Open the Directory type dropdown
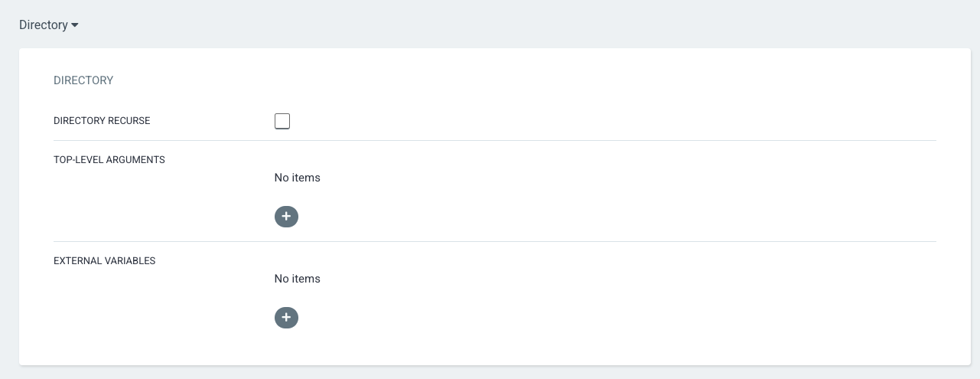 (49, 25)
